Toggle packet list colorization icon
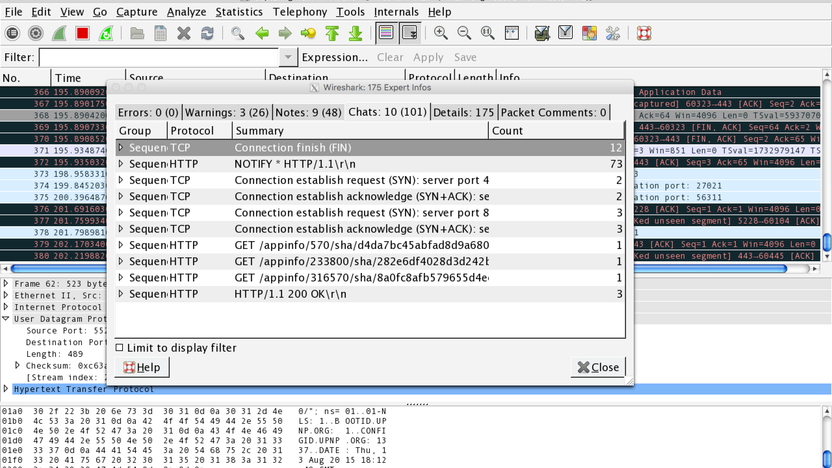 [386, 33]
